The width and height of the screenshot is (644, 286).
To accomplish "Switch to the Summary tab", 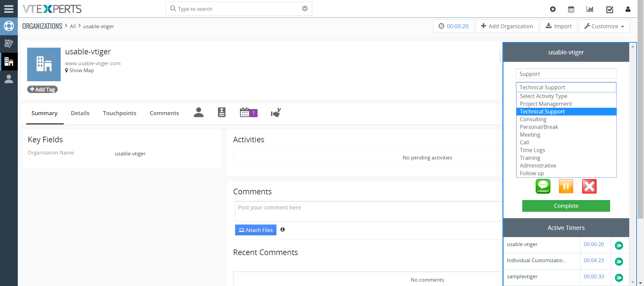I will pos(45,113).
